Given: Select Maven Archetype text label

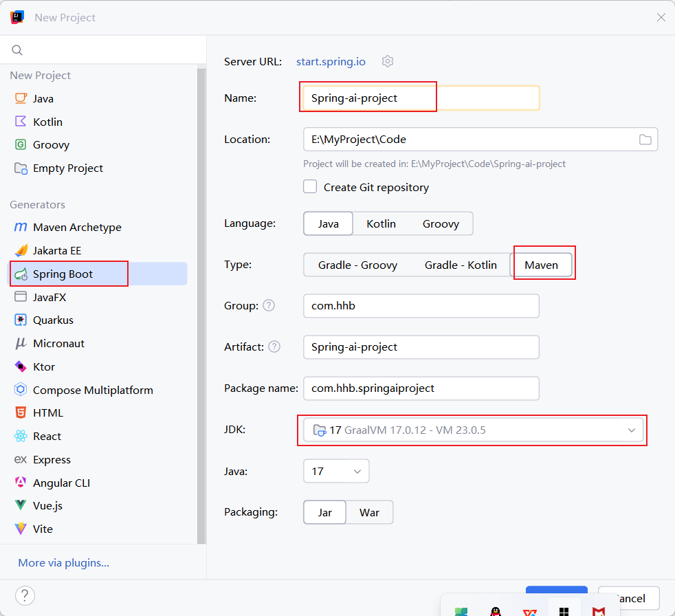Looking at the screenshot, I should [77, 227].
